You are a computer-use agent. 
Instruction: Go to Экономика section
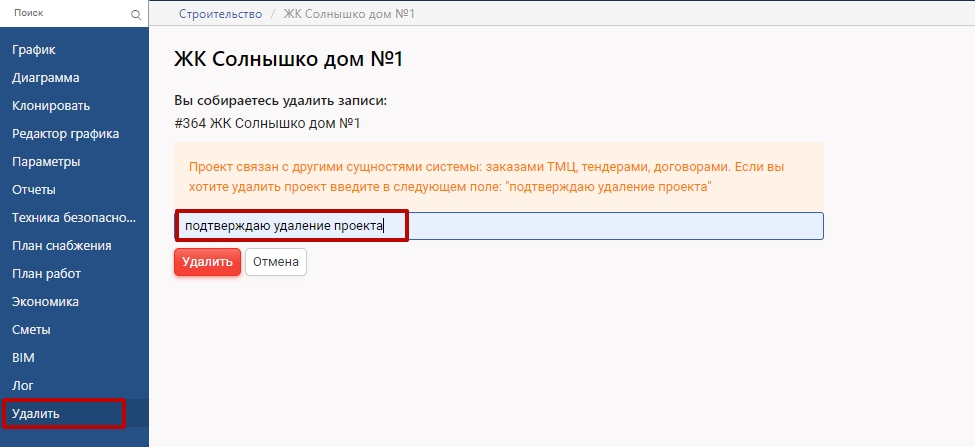point(45,302)
